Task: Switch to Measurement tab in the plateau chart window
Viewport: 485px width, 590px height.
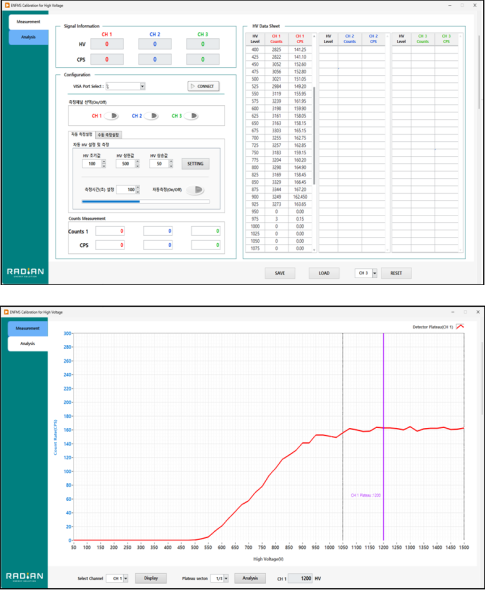Action: click(x=27, y=328)
